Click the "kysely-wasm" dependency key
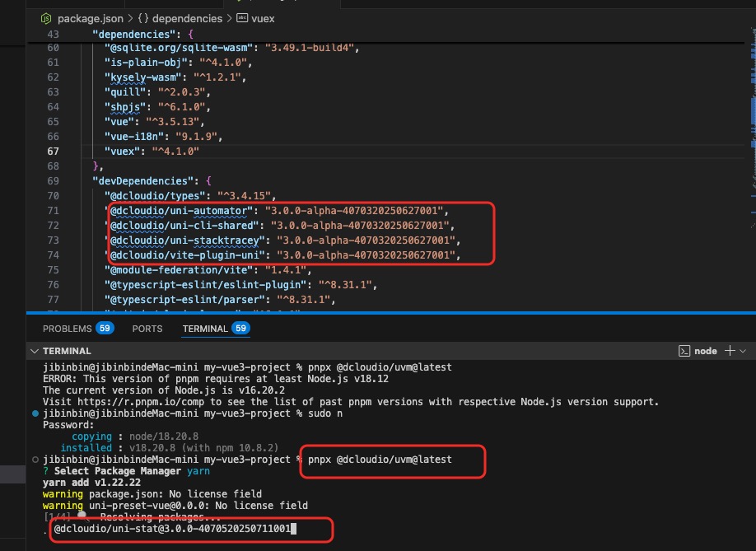This screenshot has width=756, height=551. (x=142, y=77)
